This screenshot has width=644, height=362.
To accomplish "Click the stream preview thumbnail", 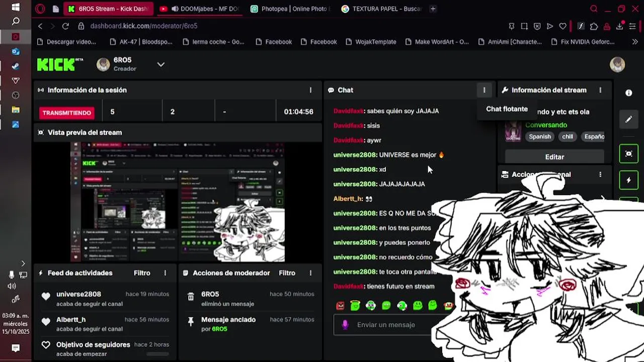I will [178, 202].
